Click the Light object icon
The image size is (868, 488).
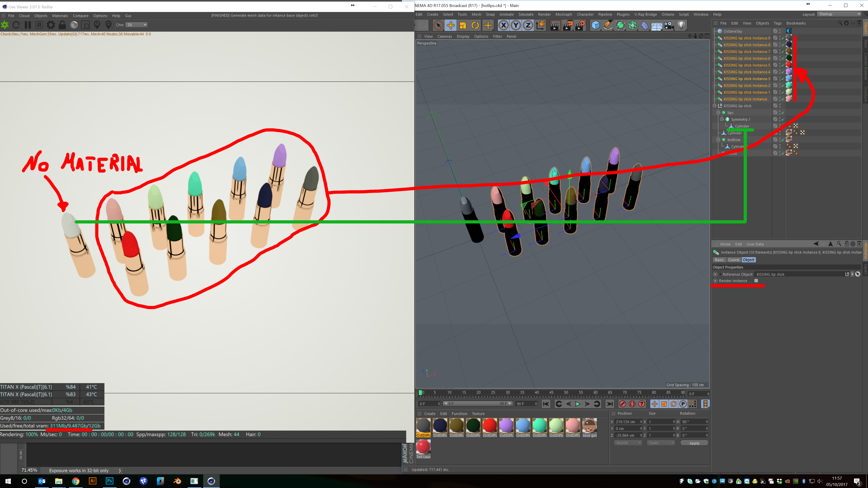681,25
